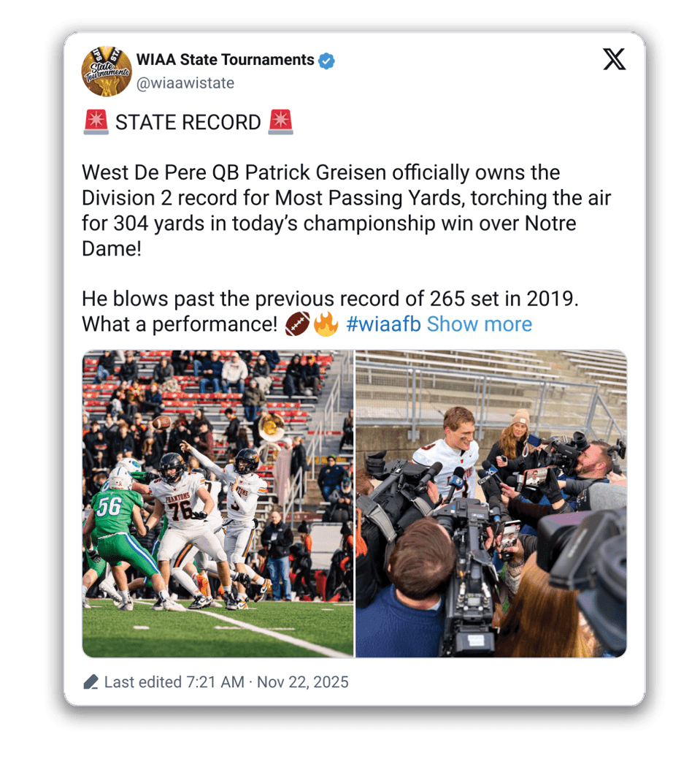The image size is (700, 764).
Task: Open the quarterback passing action photo
Action: click(x=218, y=503)
